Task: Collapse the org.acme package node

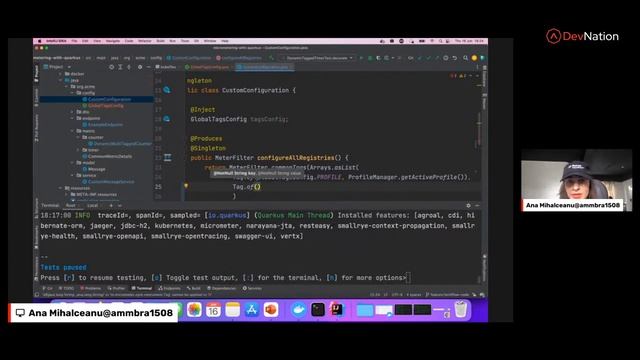Action: click(x=67, y=87)
